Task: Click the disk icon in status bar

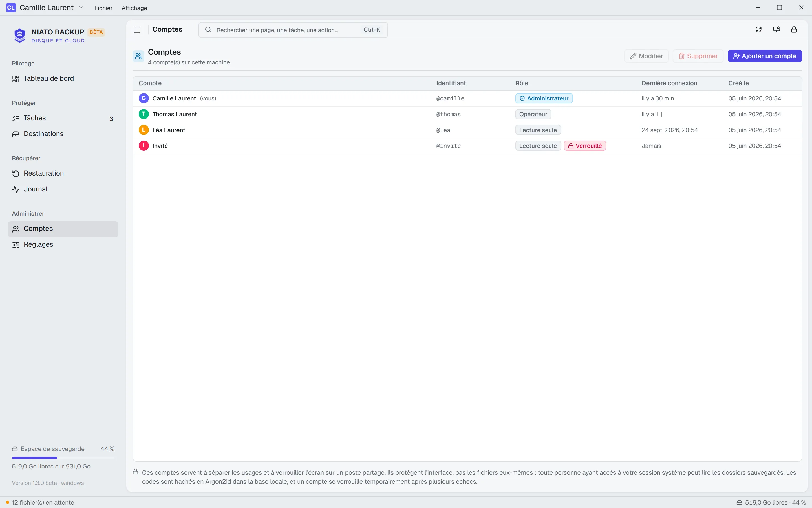Action: (x=739, y=502)
